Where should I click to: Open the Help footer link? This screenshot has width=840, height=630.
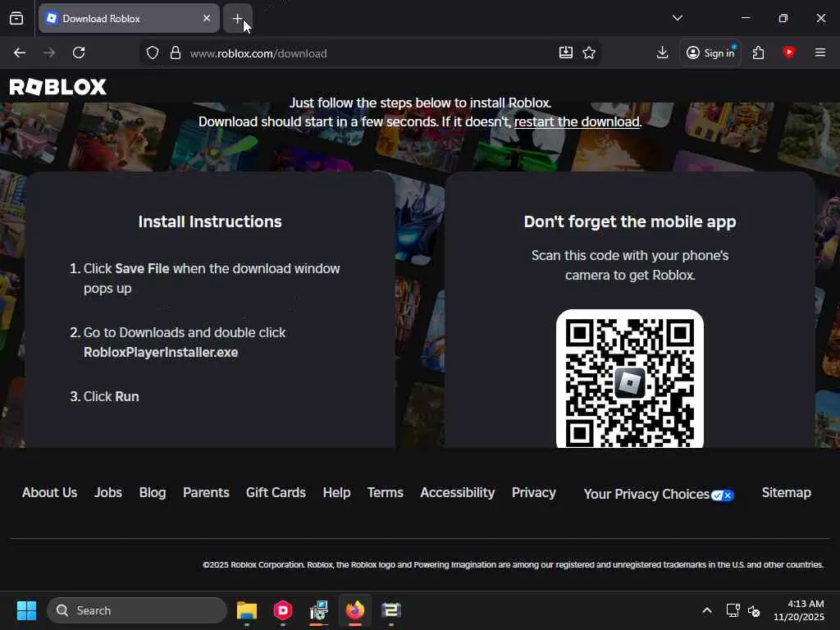pyautogui.click(x=336, y=492)
